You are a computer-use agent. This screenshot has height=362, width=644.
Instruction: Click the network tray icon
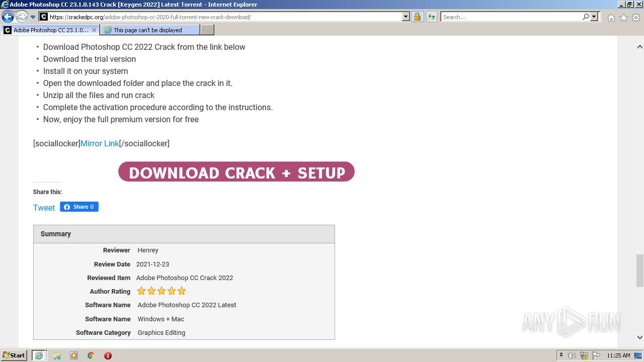584,355
